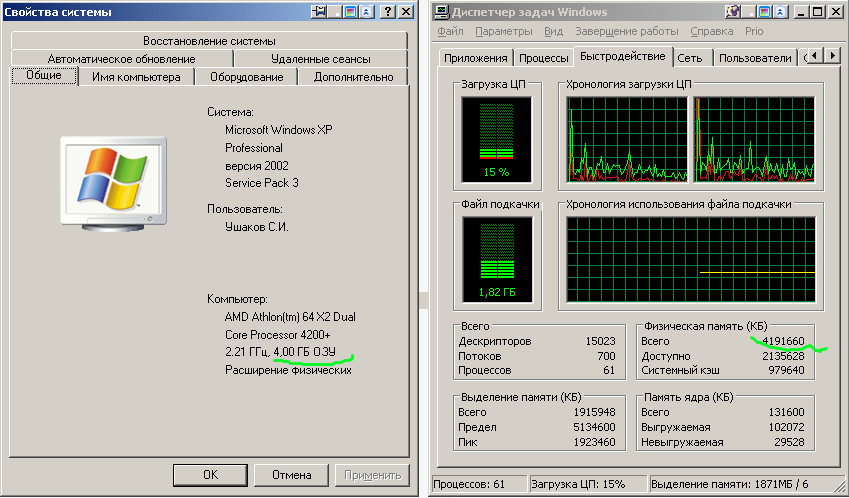Switch to the Процессы tab
The width and height of the screenshot is (849, 498).
pyautogui.click(x=543, y=58)
